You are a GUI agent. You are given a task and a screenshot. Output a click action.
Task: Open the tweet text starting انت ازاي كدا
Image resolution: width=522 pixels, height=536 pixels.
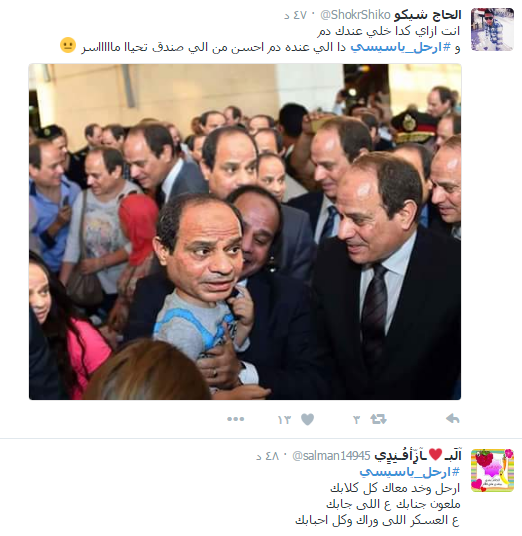click(388, 31)
